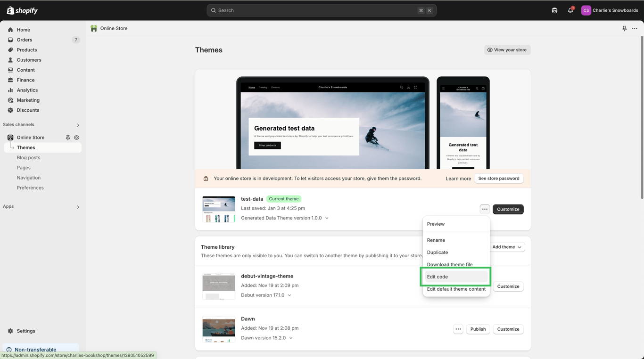The width and height of the screenshot is (644, 359).
Task: Preview the Online Store via the eye icon
Action: point(76,137)
